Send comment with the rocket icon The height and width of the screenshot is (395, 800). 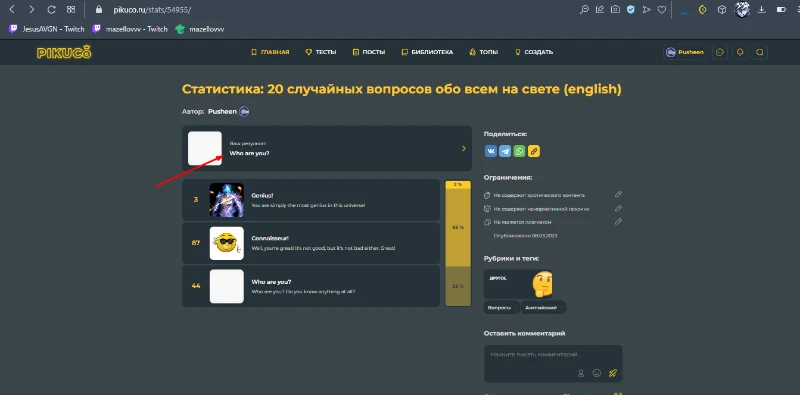pyautogui.click(x=613, y=373)
